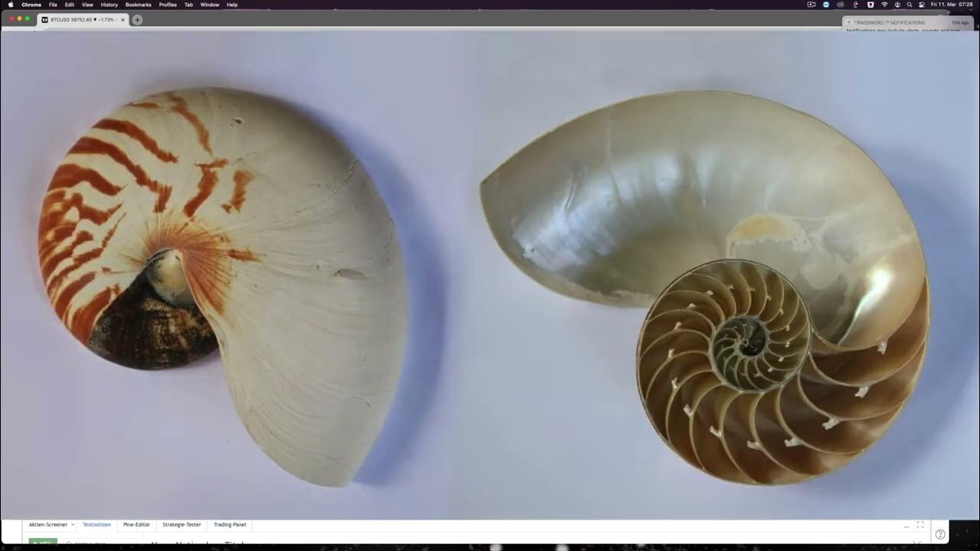Image resolution: width=980 pixels, height=551 pixels.
Task: Open the Aktien-Screener panel tab
Action: (x=48, y=525)
